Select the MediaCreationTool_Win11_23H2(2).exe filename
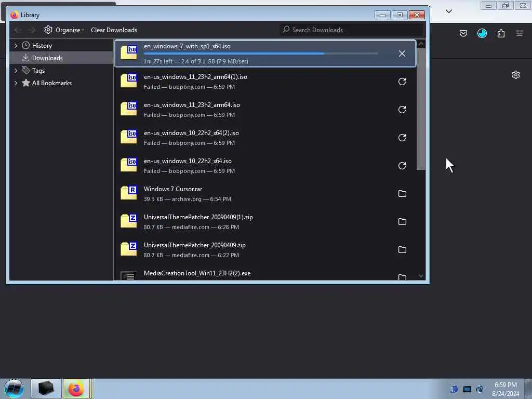 click(197, 273)
